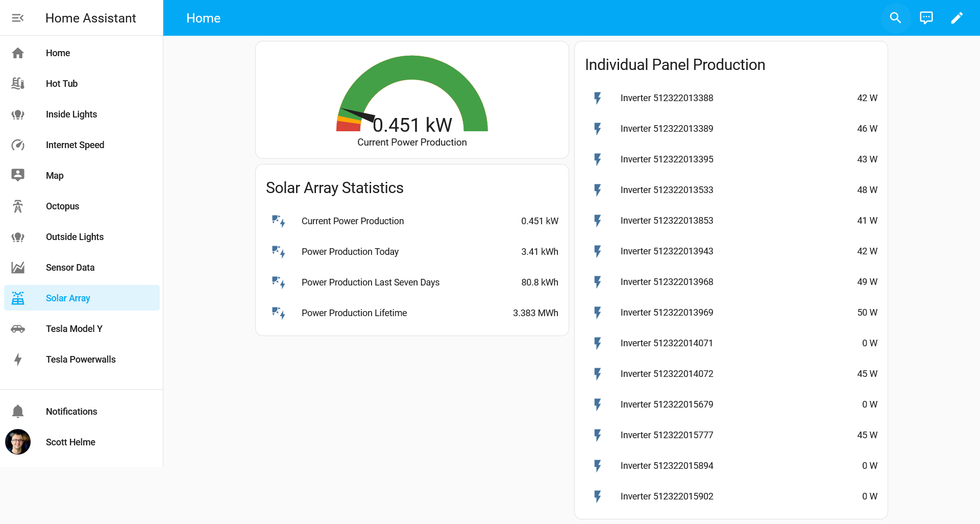Open Inverter 512322013969 details
This screenshot has width=980, height=524.
667,313
